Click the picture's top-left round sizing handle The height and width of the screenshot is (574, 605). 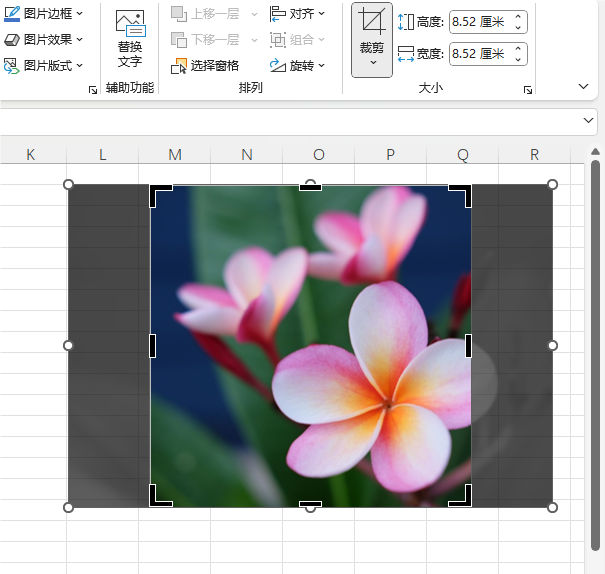pyautogui.click(x=68, y=184)
